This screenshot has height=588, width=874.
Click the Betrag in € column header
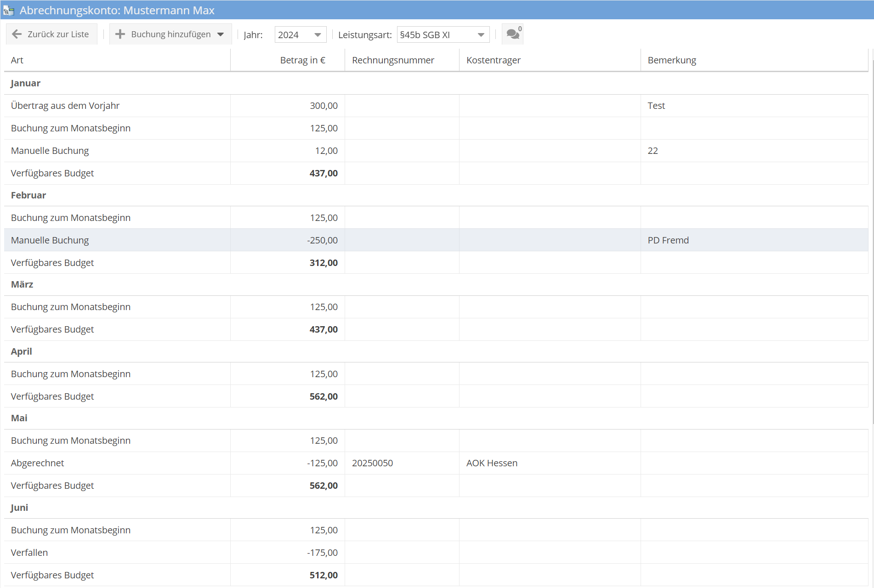(302, 60)
